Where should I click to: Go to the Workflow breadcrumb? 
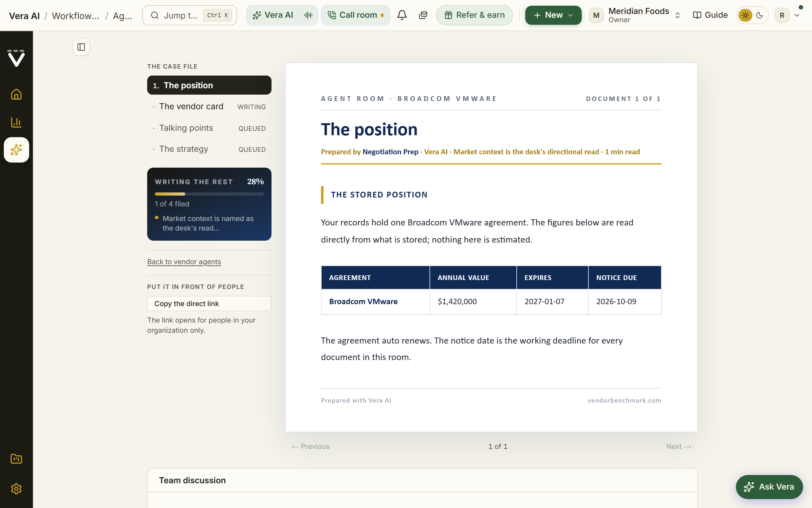(75, 16)
